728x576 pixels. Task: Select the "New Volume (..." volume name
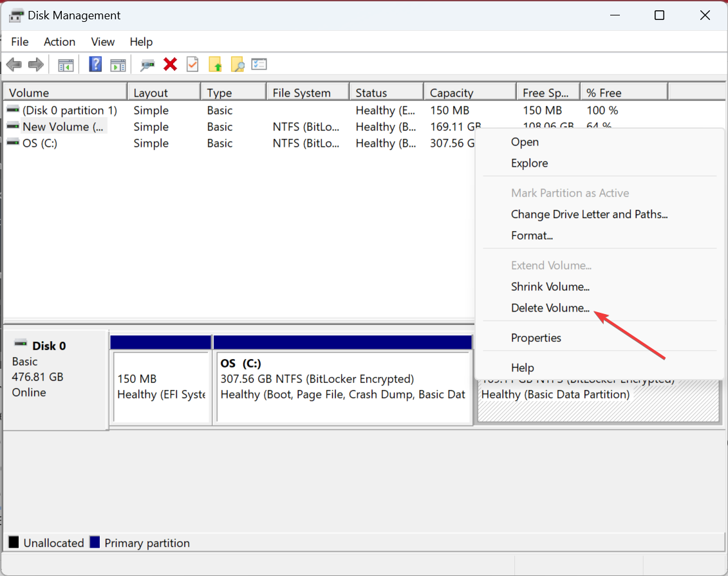click(x=63, y=127)
